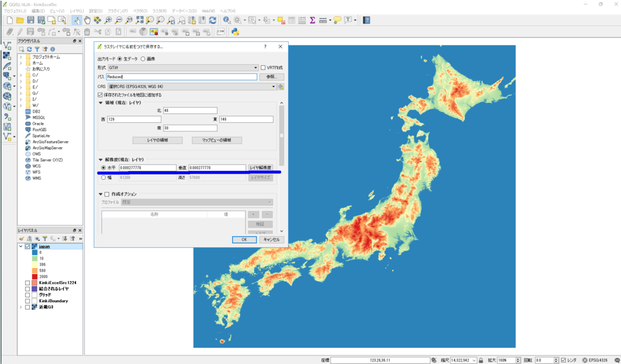
Task: Toggle 保存されたファイルを地図に追加する checkbox
Action: [x=100, y=95]
